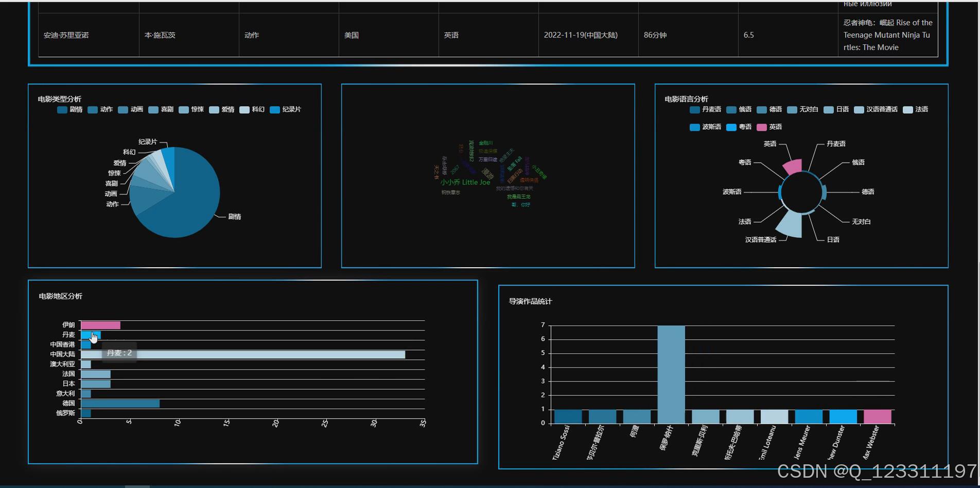Click the 动作 table cell

289,35
